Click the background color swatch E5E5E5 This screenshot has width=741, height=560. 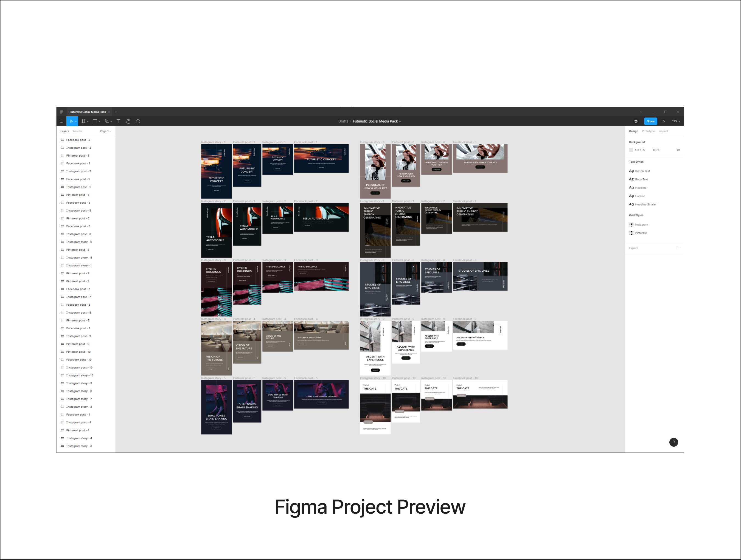pyautogui.click(x=631, y=150)
